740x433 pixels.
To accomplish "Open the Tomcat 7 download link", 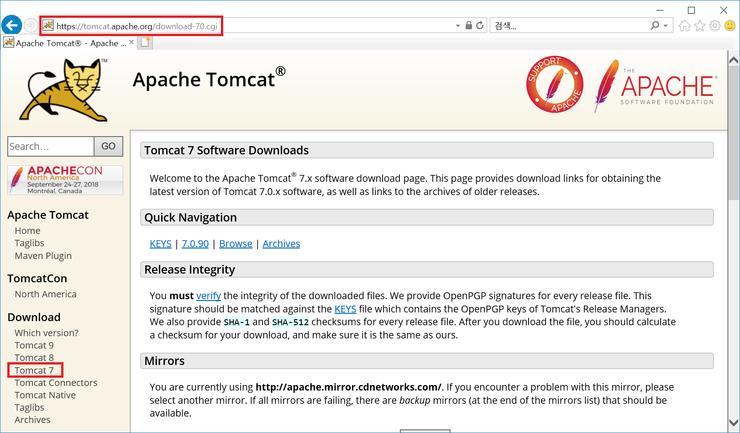I will tap(34, 370).
